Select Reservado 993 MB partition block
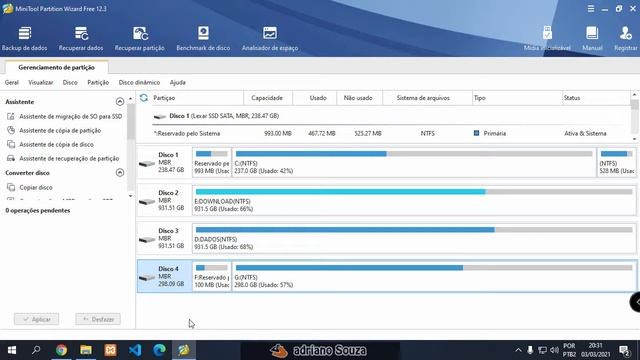 (x=211, y=162)
